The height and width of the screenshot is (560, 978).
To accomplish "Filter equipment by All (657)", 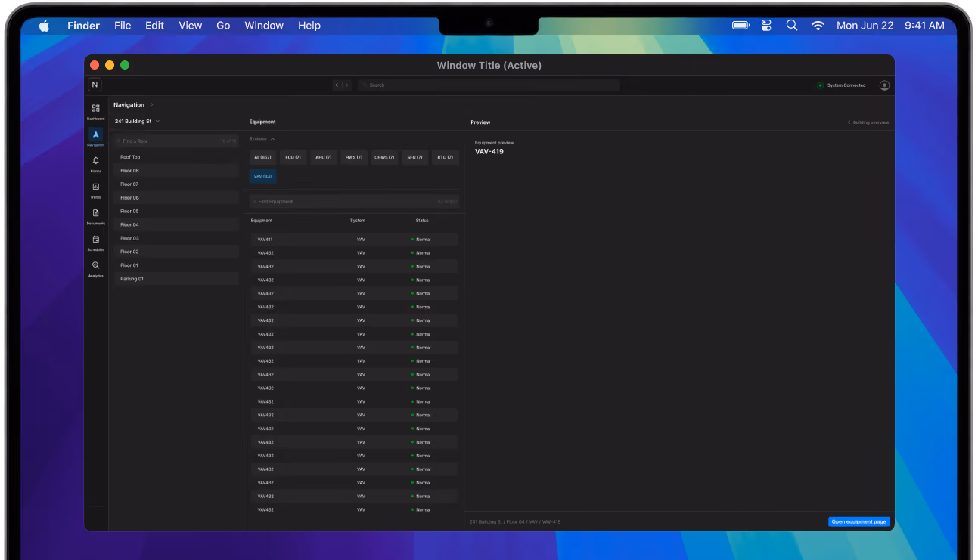I will click(x=262, y=157).
